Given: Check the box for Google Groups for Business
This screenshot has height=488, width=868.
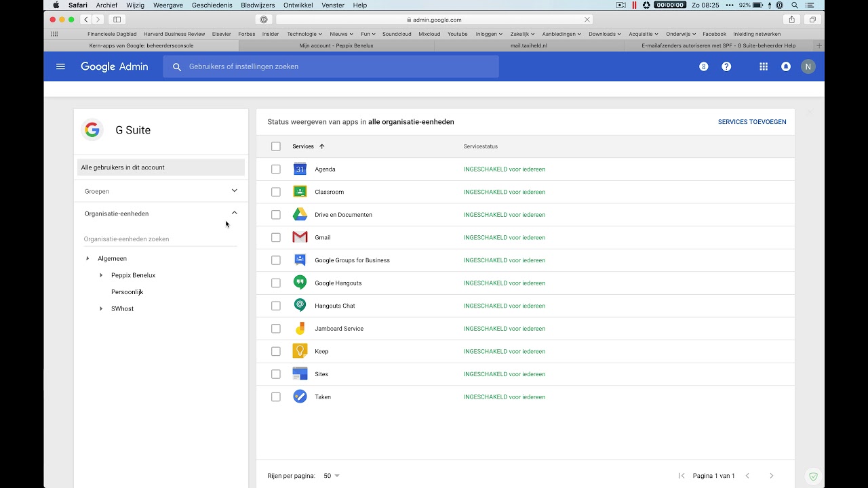Looking at the screenshot, I should point(275,260).
